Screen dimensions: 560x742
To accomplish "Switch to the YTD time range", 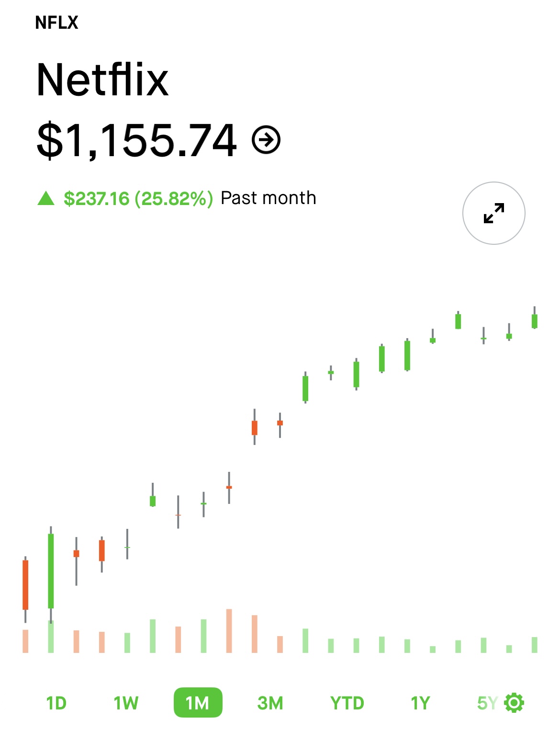I will click(x=347, y=703).
